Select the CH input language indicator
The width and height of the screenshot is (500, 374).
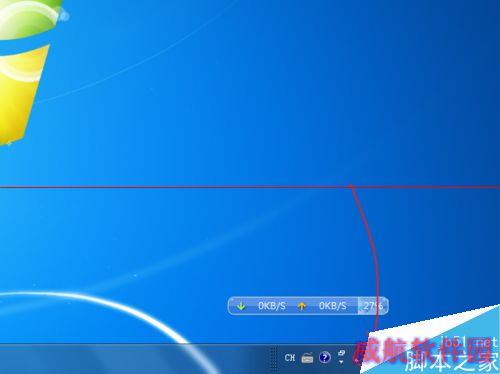(290, 358)
